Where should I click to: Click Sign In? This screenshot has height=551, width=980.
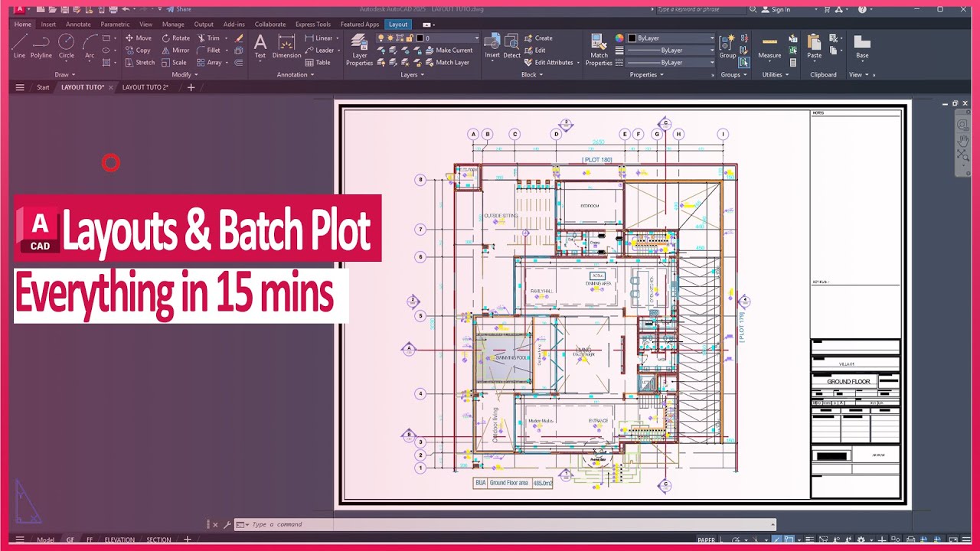click(x=776, y=9)
